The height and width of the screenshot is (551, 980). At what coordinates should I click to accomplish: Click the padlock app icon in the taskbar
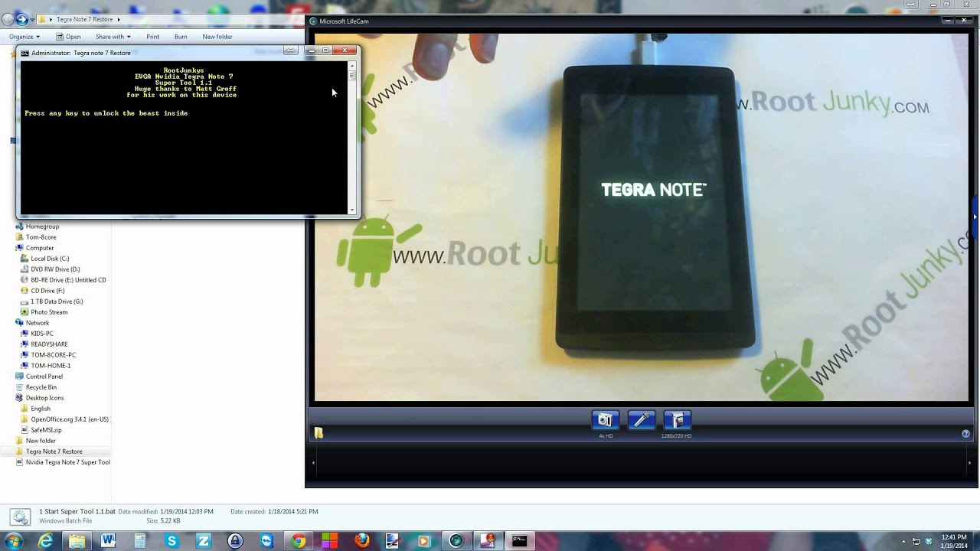pyautogui.click(x=235, y=541)
